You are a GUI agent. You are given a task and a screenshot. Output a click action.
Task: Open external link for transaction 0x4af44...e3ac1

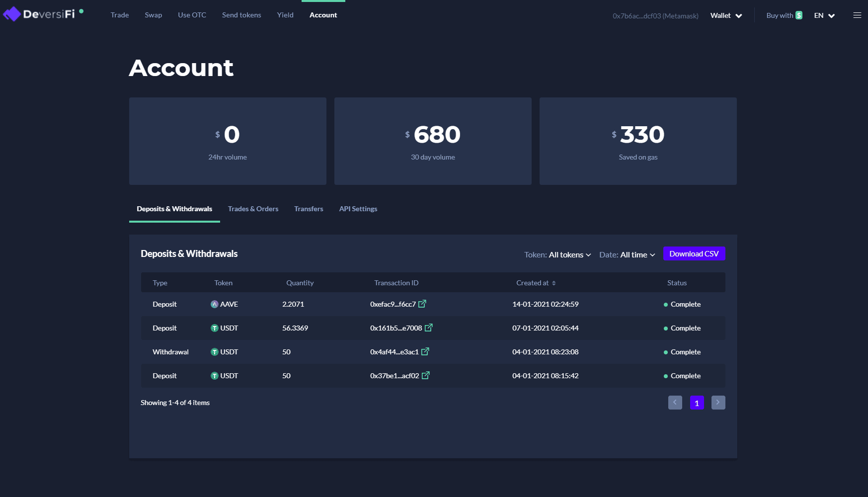click(425, 351)
